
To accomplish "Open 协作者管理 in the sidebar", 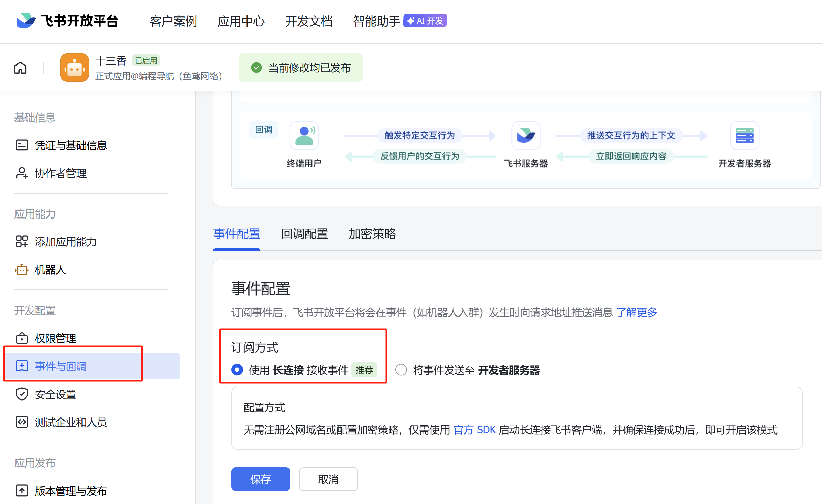I will [61, 173].
